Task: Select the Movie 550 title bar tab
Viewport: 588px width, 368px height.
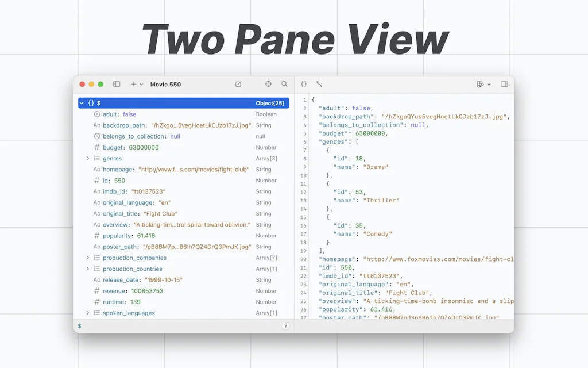Action: [x=165, y=84]
